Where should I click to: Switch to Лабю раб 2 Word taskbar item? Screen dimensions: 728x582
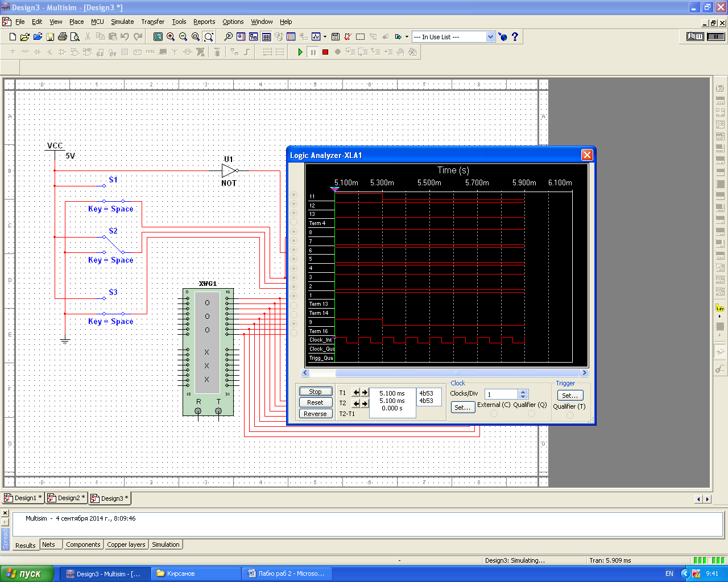287,573
